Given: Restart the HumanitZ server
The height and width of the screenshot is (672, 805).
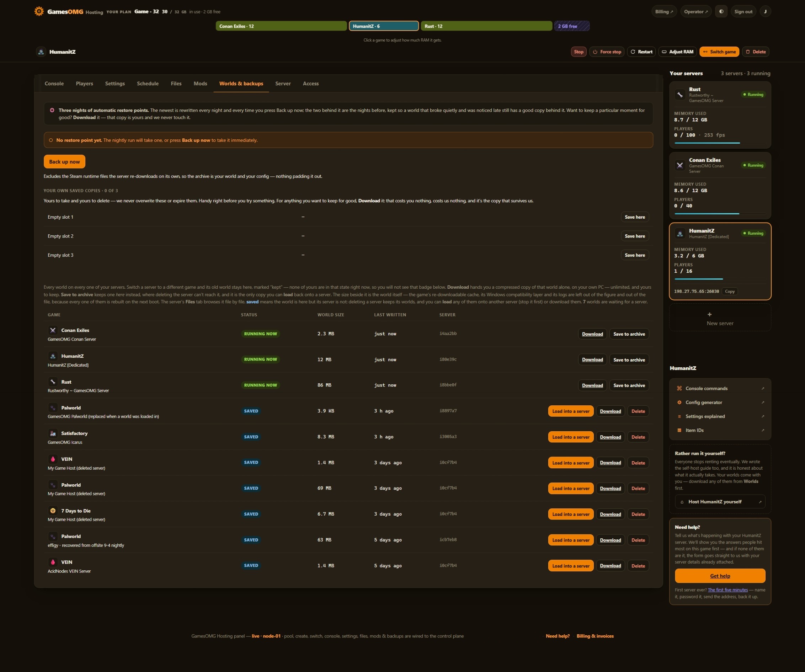Looking at the screenshot, I should pos(641,52).
